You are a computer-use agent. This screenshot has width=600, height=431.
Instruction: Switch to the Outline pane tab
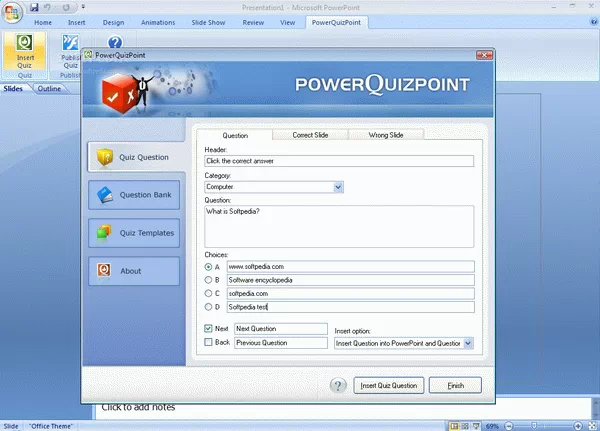[x=49, y=88]
